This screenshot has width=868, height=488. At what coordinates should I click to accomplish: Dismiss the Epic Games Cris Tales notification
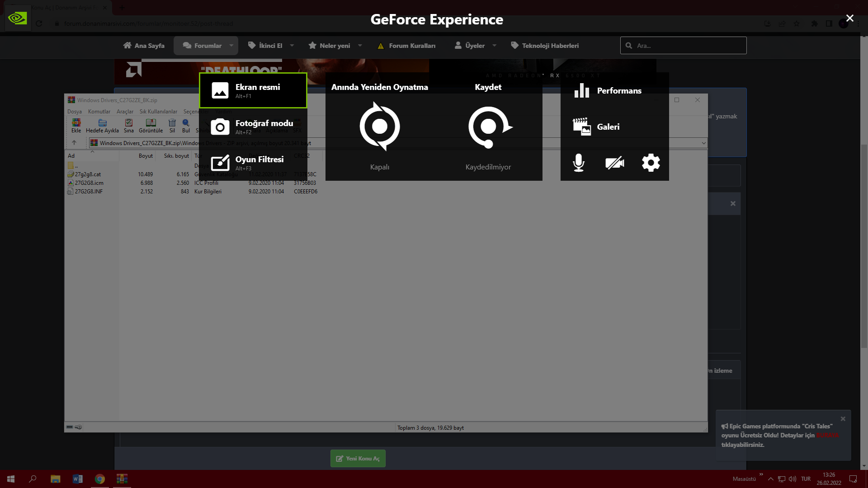(x=843, y=419)
